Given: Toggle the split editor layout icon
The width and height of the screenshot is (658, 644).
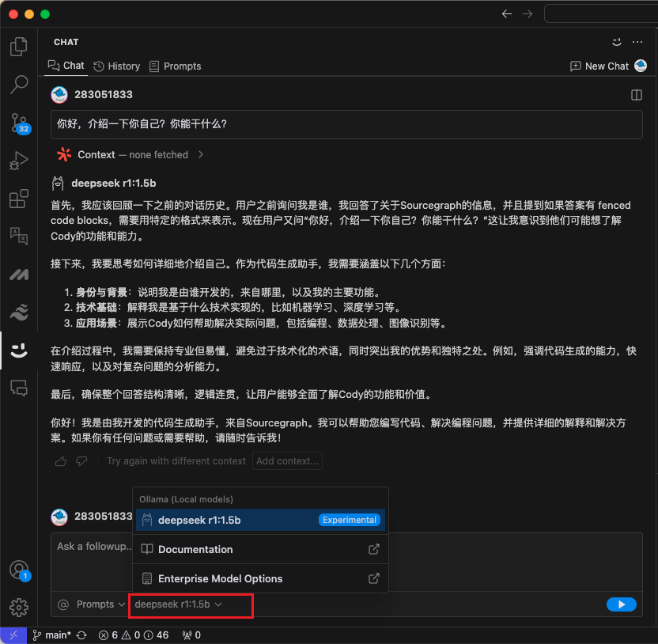Looking at the screenshot, I should tap(636, 95).
